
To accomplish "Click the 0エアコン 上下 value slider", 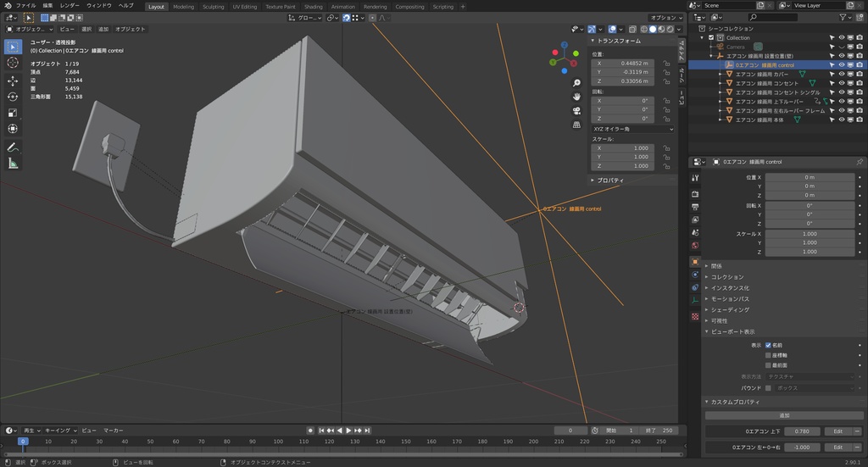I will 803,431.
